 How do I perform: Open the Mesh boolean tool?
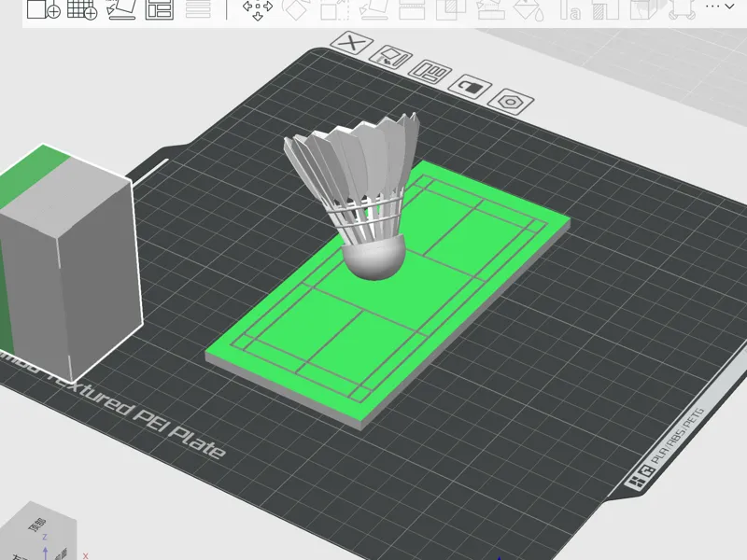451,9
